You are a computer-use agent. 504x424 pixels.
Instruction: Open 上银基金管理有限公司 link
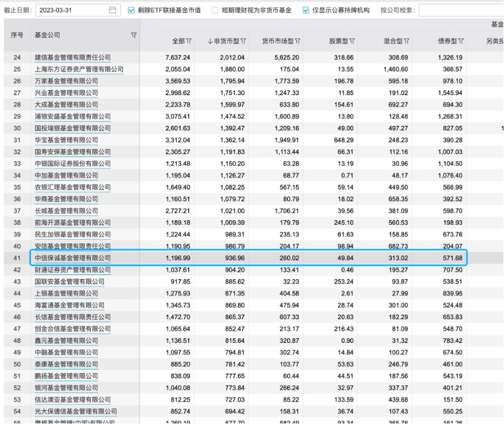pyautogui.click(x=66, y=294)
